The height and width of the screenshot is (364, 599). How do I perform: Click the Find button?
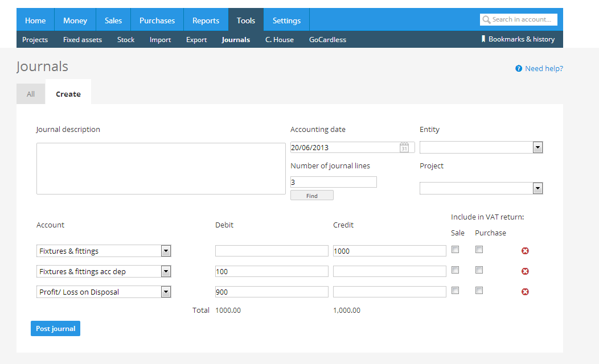311,195
